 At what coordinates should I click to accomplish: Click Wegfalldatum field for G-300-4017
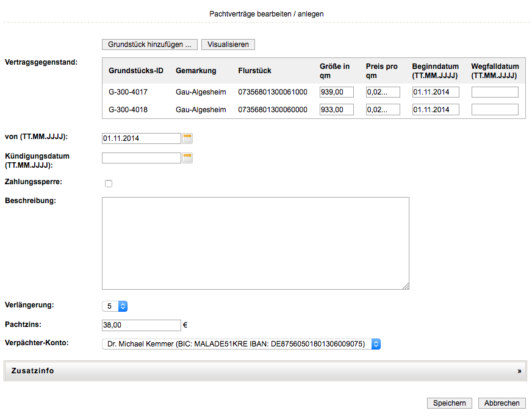tap(495, 92)
